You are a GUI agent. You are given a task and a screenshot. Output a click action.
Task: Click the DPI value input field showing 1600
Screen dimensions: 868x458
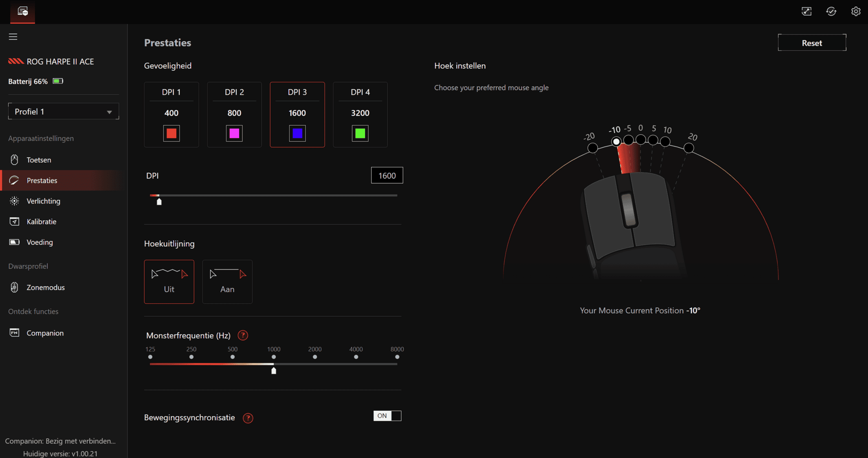[387, 175]
